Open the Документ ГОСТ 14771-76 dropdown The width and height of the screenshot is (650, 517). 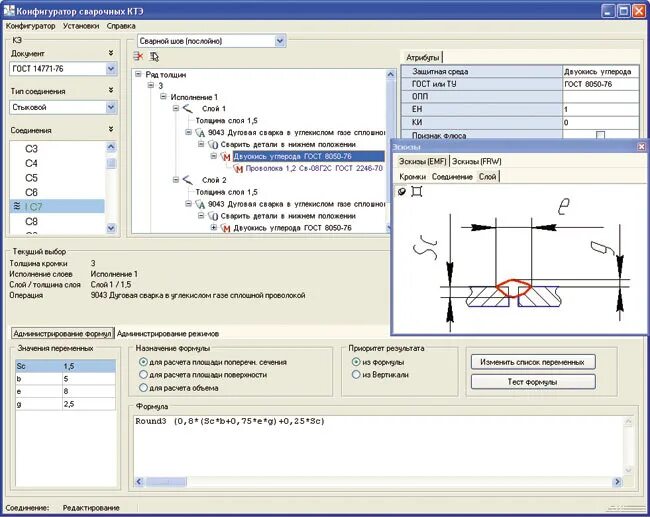click(111, 69)
